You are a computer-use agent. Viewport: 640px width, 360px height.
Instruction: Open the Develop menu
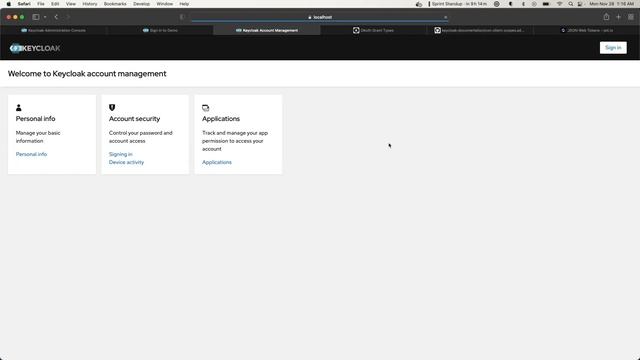[x=142, y=4]
